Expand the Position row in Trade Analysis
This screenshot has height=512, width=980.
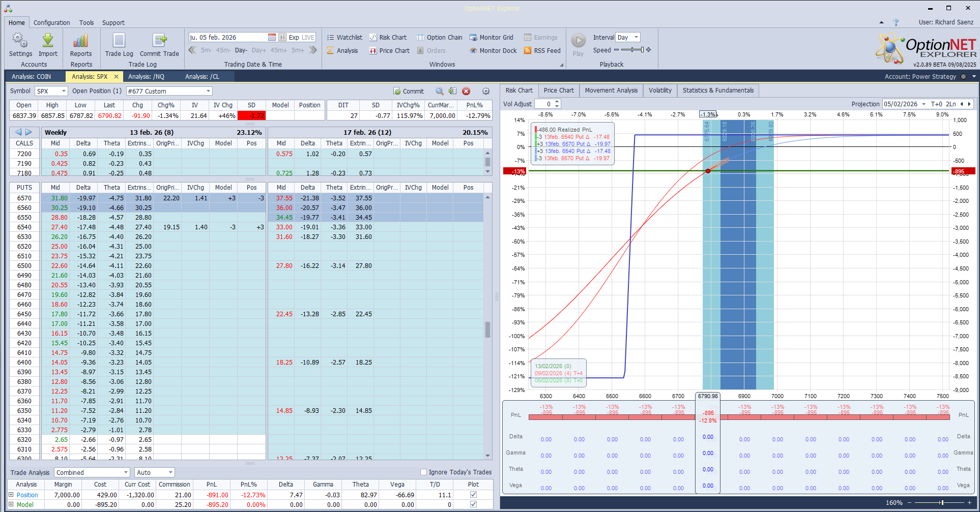(x=11, y=495)
